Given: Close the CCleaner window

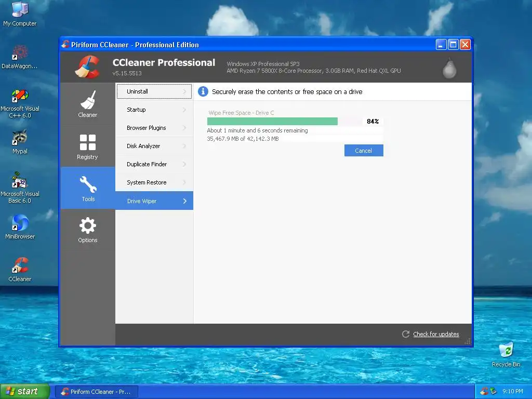Looking at the screenshot, I should (x=465, y=45).
